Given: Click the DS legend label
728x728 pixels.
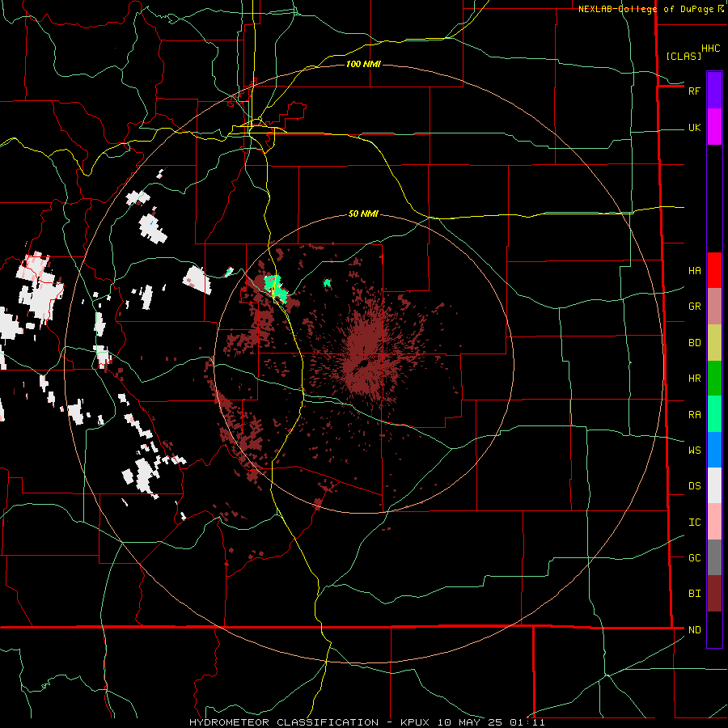Looking at the screenshot, I should [x=694, y=486].
